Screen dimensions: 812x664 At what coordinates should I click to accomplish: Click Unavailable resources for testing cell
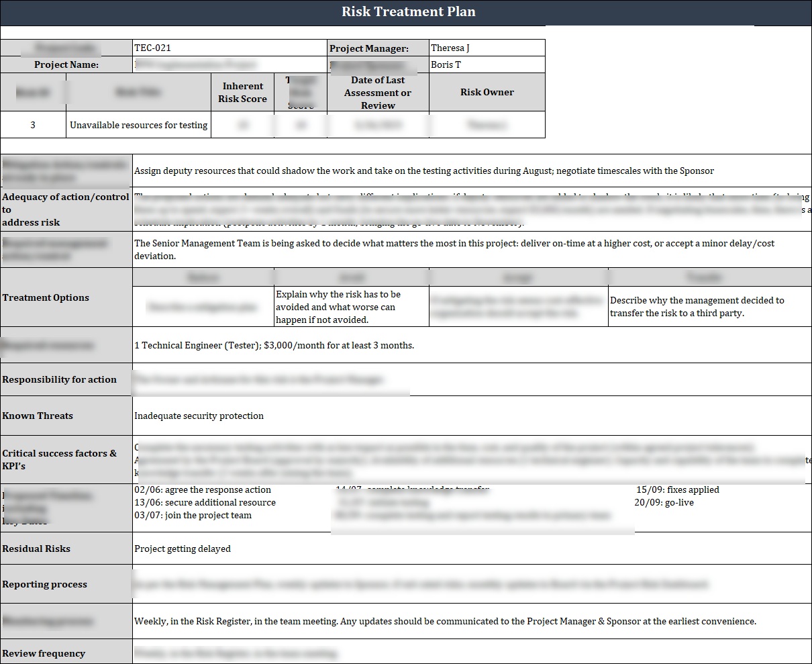[x=138, y=125]
